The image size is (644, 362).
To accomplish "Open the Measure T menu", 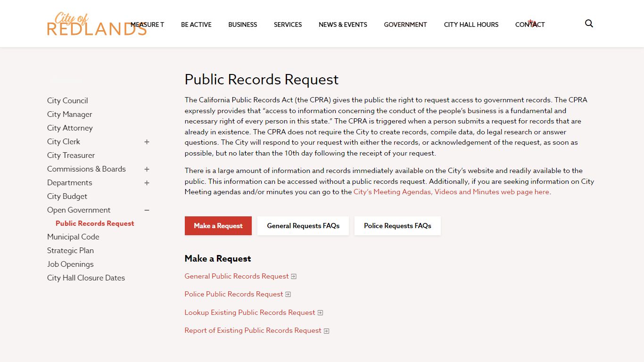I will point(147,25).
